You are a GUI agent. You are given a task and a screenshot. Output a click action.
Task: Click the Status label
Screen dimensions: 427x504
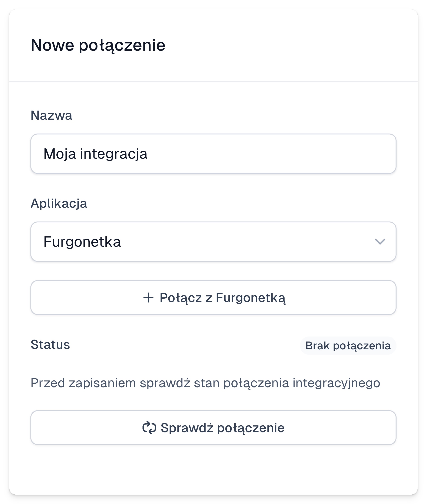click(50, 344)
